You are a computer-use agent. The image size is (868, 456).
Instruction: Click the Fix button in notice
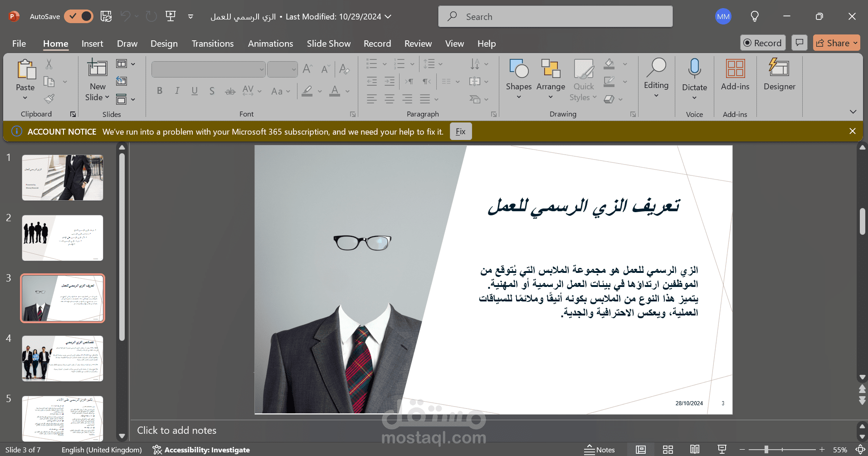click(x=461, y=131)
